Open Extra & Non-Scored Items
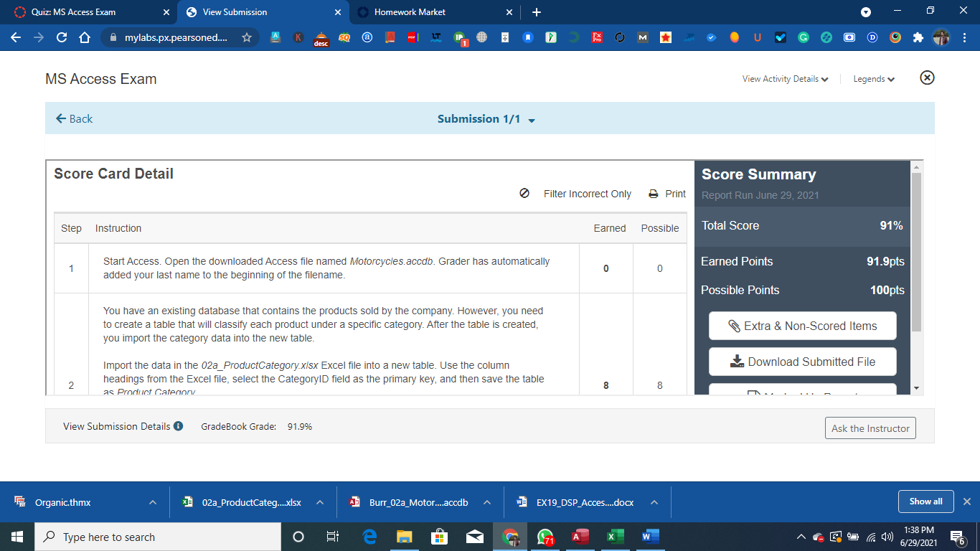The image size is (980, 551). pyautogui.click(x=803, y=326)
